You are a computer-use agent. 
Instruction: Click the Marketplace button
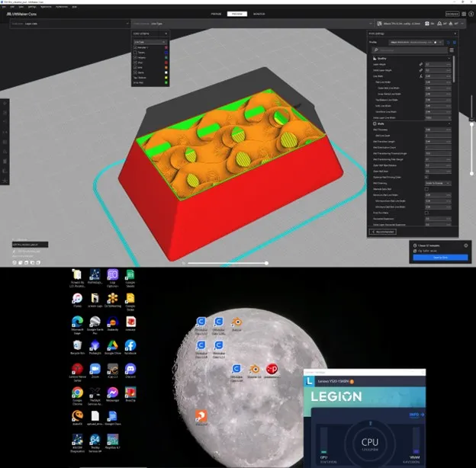tap(452, 14)
